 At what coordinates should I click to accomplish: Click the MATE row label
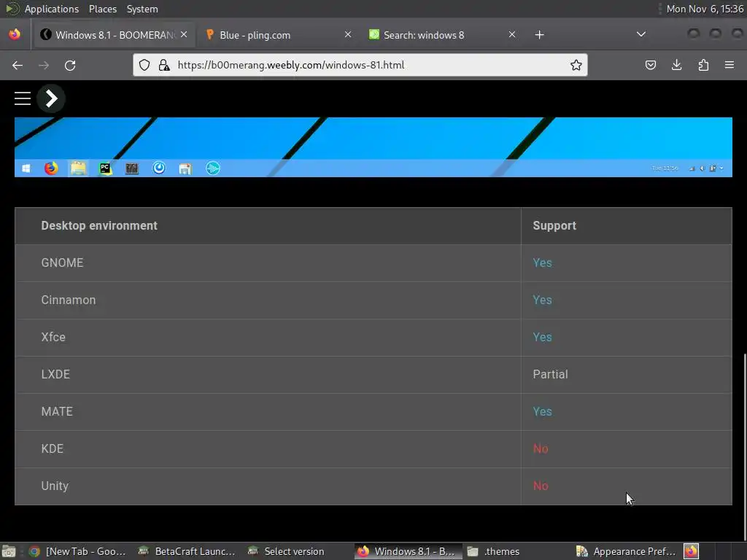(57, 411)
